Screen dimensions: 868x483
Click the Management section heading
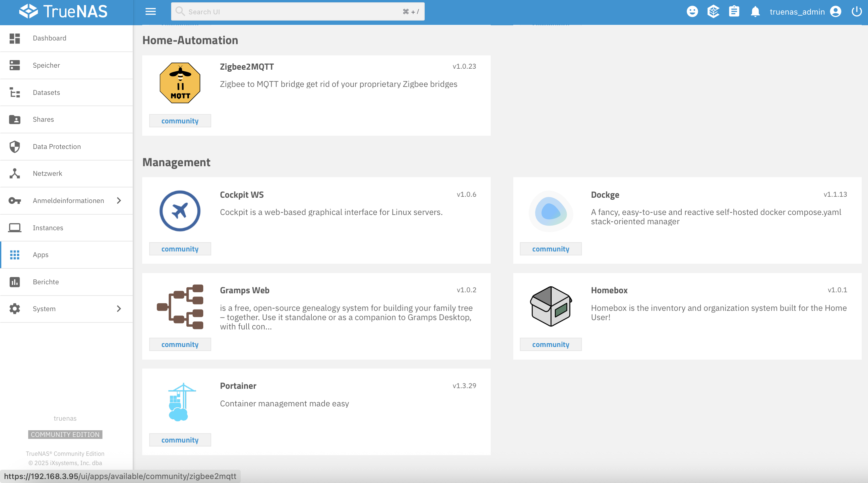click(176, 163)
